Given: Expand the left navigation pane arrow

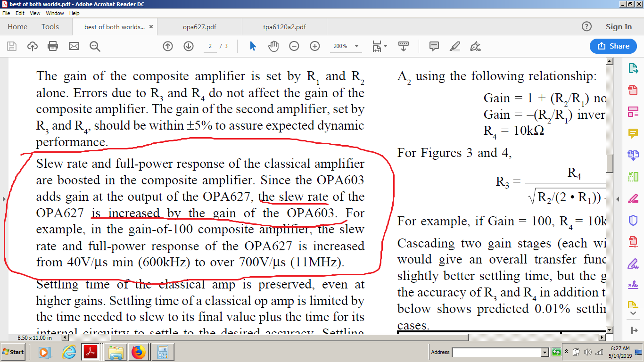Looking at the screenshot, I should pyautogui.click(x=4, y=199).
